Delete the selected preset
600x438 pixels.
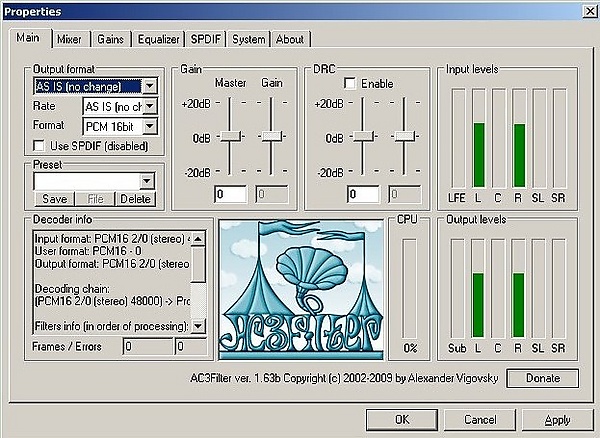tap(135, 199)
